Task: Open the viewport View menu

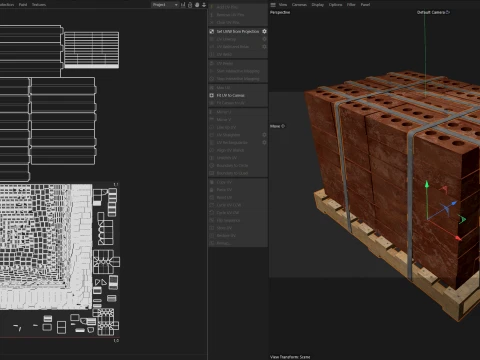Action: (283, 5)
